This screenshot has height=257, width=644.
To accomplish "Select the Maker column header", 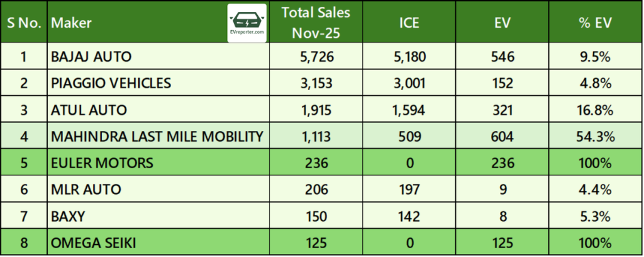I will point(71,23).
